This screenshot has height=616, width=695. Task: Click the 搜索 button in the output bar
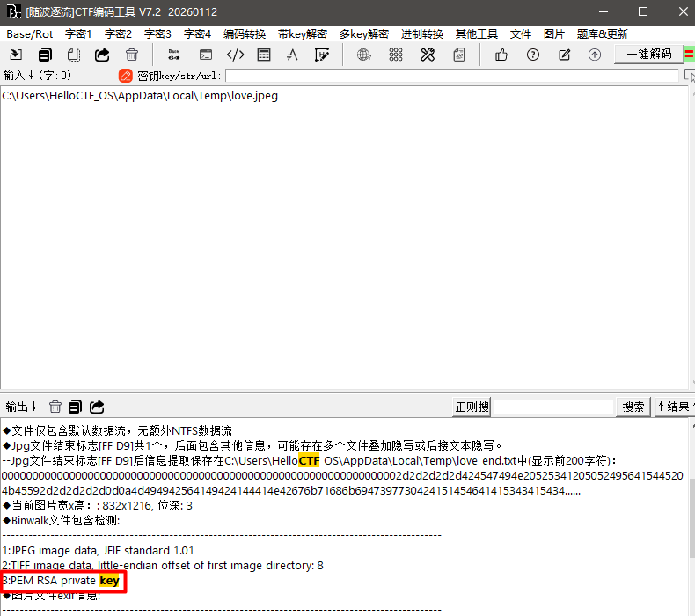pos(633,407)
